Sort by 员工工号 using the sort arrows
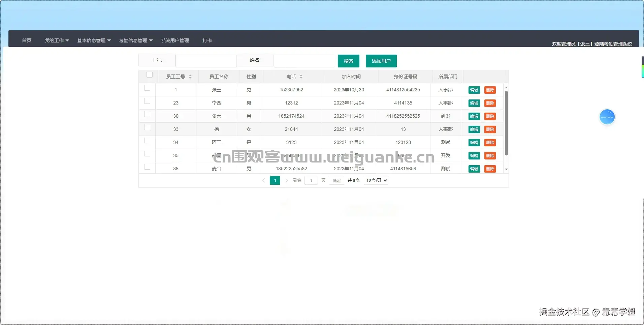 pos(190,77)
